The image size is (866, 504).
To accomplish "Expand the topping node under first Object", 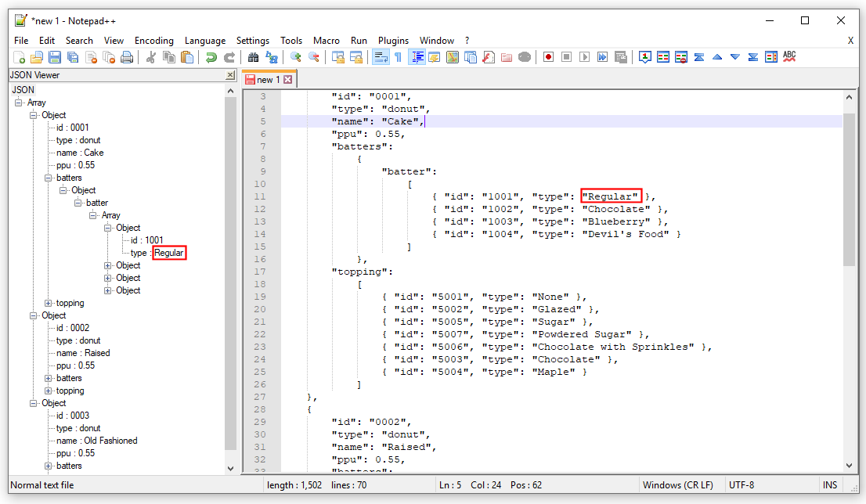I will pyautogui.click(x=49, y=303).
